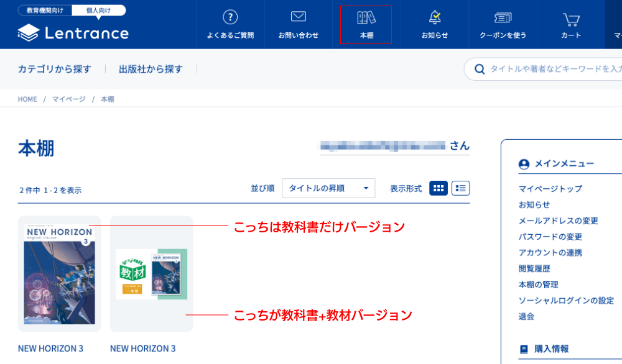Click the search magnifier icon
This screenshot has height=364, width=622.
pos(479,70)
